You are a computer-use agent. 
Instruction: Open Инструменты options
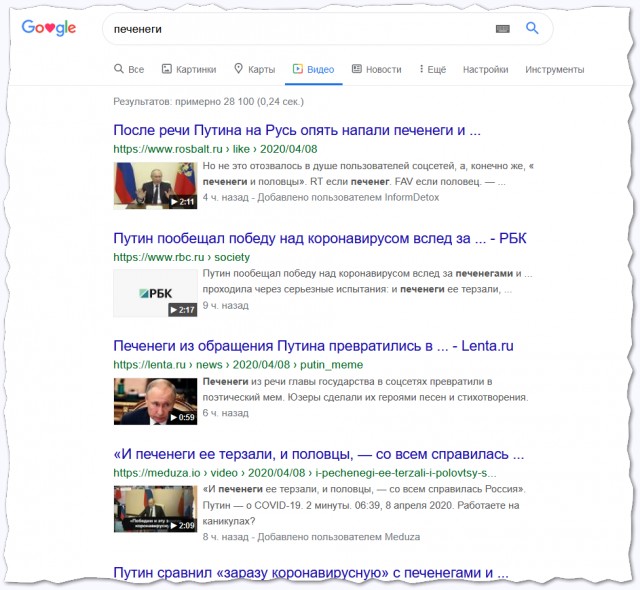click(555, 69)
